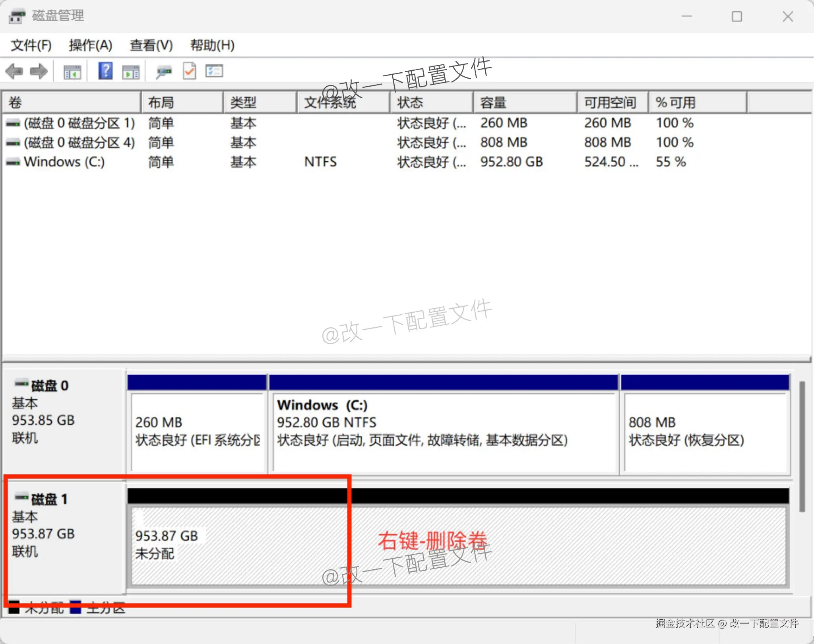Open the 操作(A) menu

click(90, 45)
